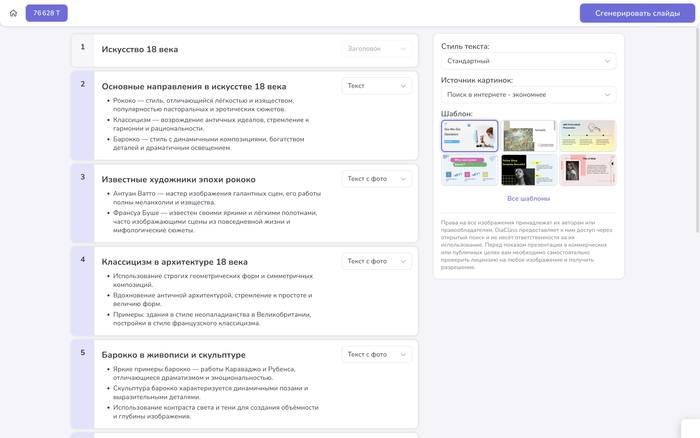Open Все шаблоны link
Screen dimensions: 700x438
tap(529, 198)
